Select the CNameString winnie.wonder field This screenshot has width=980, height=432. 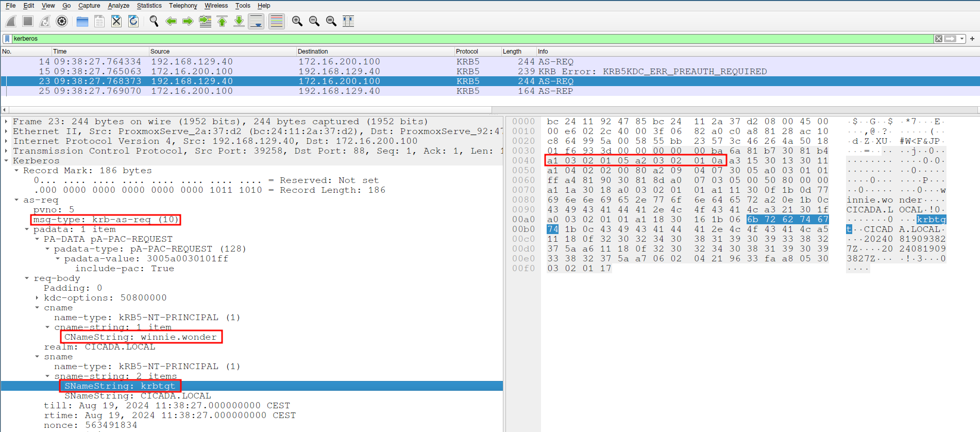pos(141,337)
